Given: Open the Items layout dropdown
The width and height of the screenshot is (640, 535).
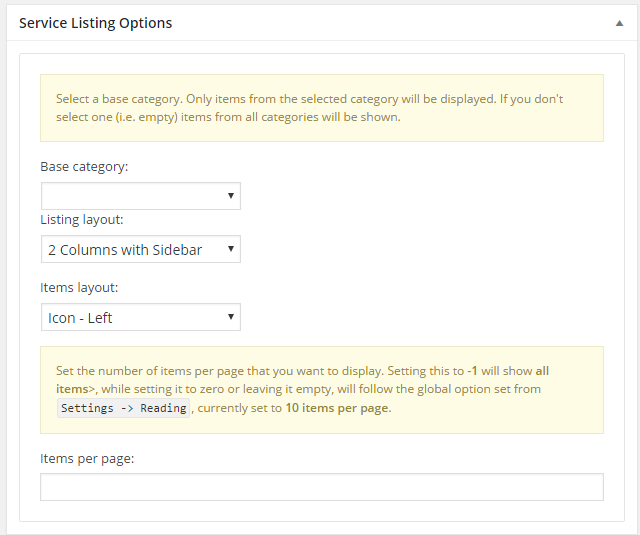Looking at the screenshot, I should coord(141,317).
